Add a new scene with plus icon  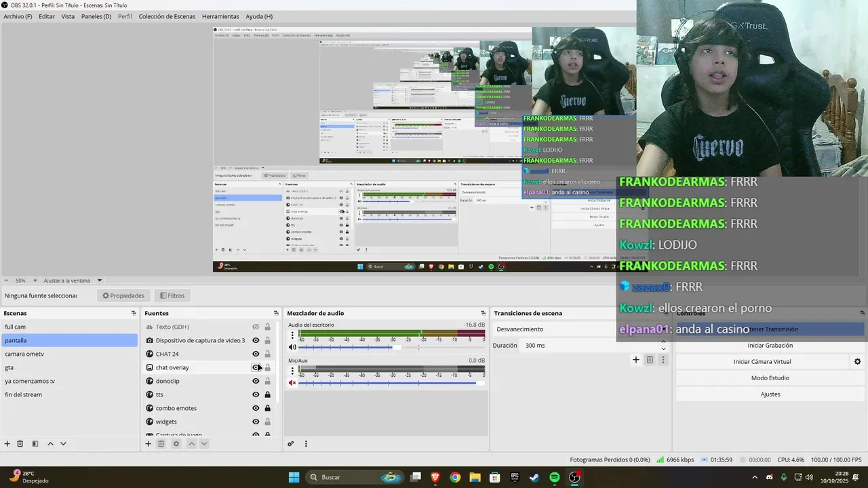pyautogui.click(x=7, y=444)
